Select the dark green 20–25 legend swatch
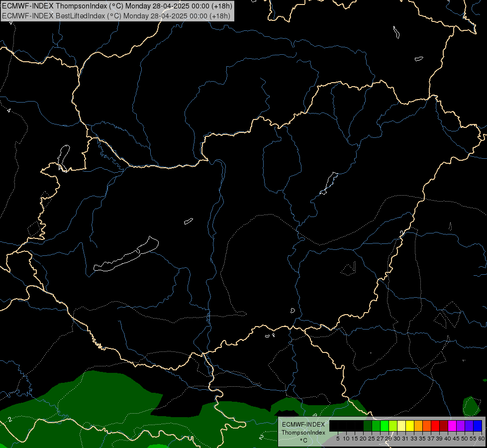This screenshot has width=487, height=448. point(368,426)
